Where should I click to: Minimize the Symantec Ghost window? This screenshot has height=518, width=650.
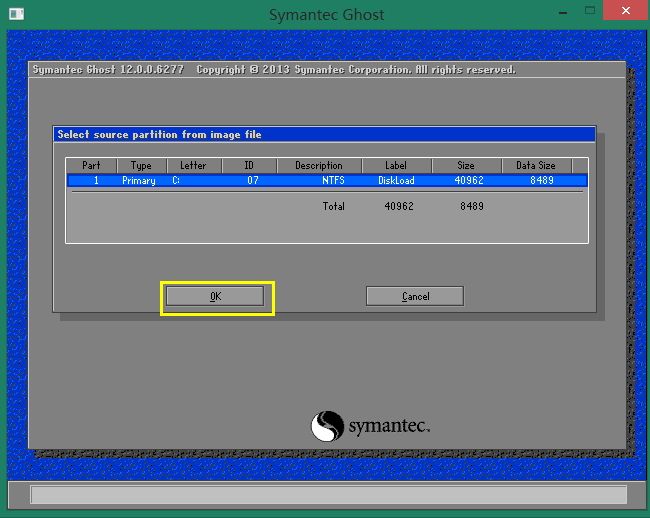(x=563, y=12)
